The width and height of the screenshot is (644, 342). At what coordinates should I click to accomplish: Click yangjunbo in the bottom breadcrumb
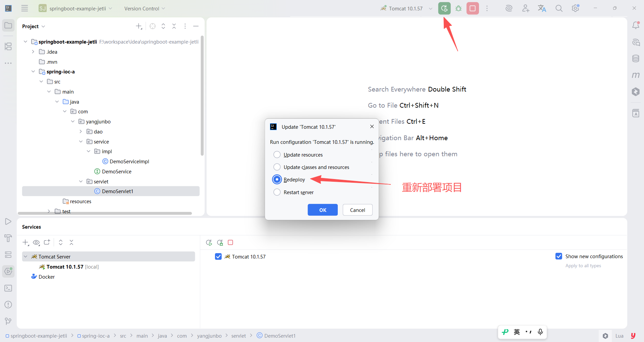tap(209, 336)
